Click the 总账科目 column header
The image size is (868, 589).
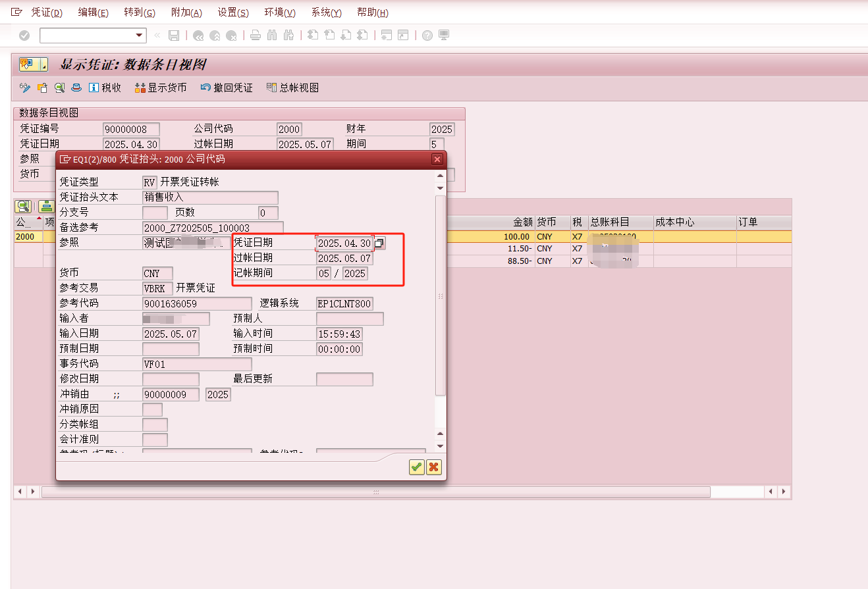click(620, 222)
